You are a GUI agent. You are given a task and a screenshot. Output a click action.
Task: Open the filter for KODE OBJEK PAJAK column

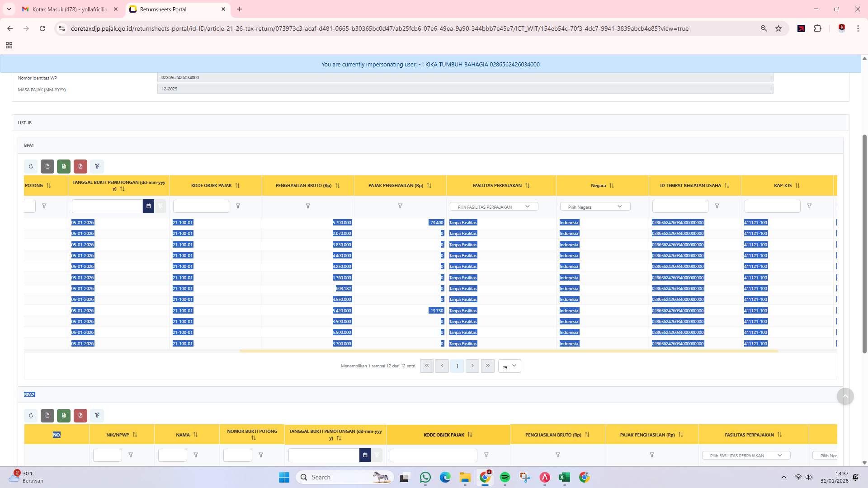(x=238, y=206)
